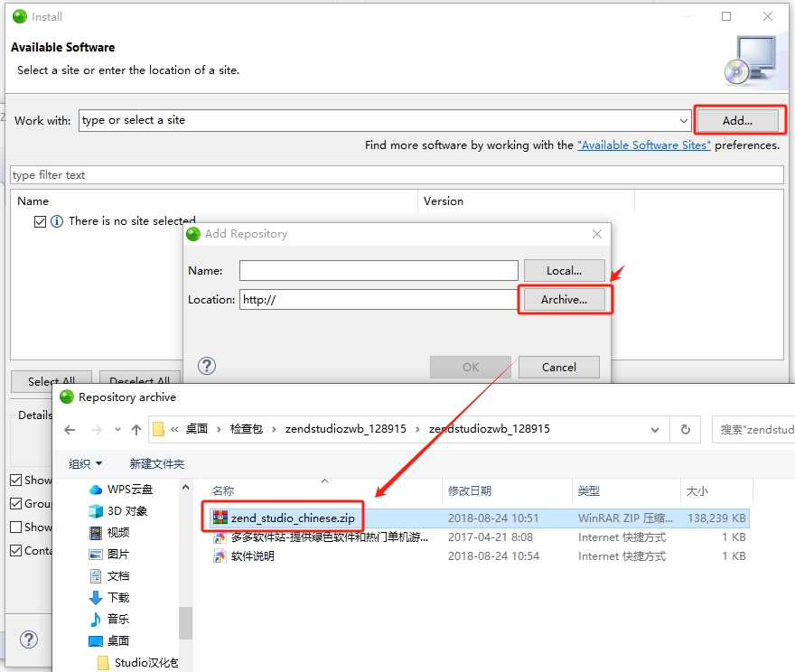
Task: Click the 软件说明 shortcut icon
Action: (x=220, y=556)
